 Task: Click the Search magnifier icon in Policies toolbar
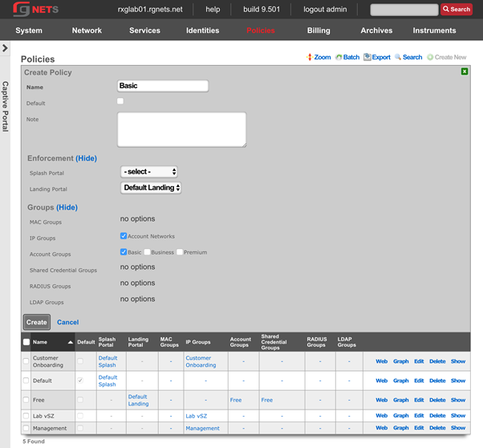[x=398, y=58]
